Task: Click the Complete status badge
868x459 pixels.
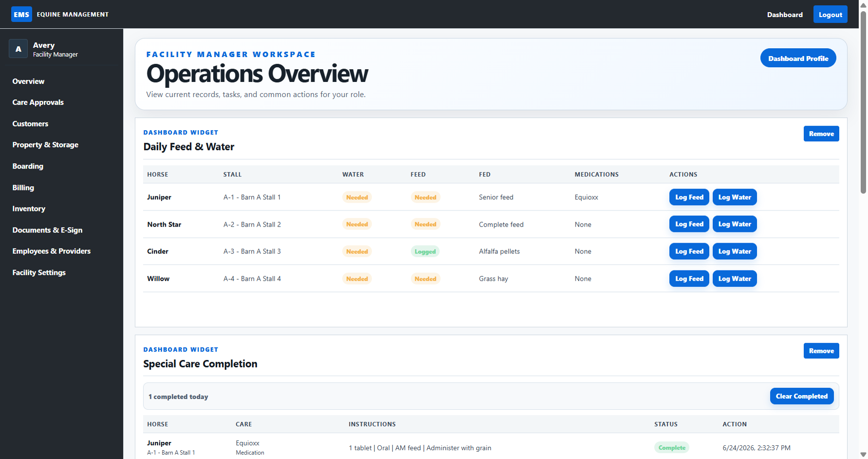Action: pos(672,448)
